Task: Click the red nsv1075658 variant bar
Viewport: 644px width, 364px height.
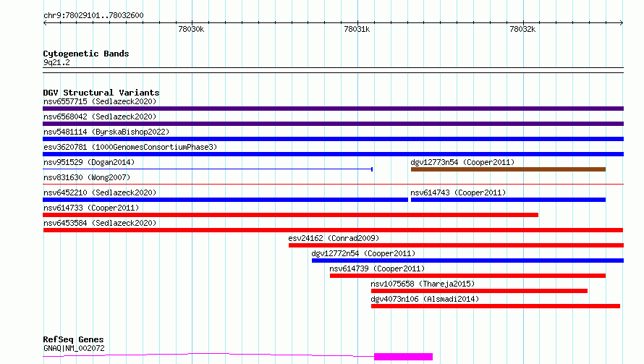Action: (x=479, y=291)
